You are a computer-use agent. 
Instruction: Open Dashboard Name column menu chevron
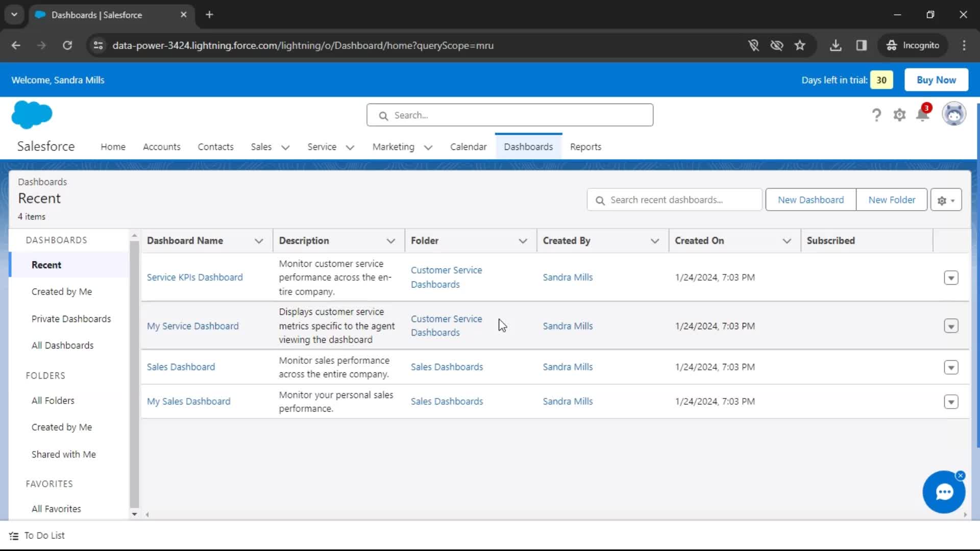tap(259, 241)
